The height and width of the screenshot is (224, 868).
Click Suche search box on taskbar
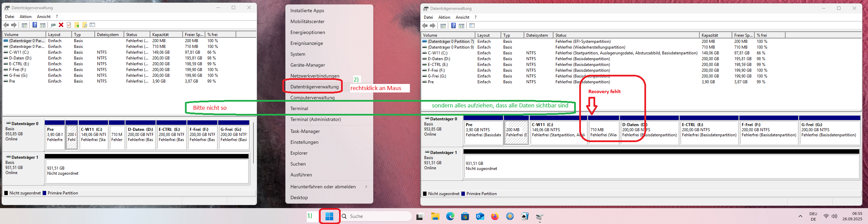[x=376, y=216]
